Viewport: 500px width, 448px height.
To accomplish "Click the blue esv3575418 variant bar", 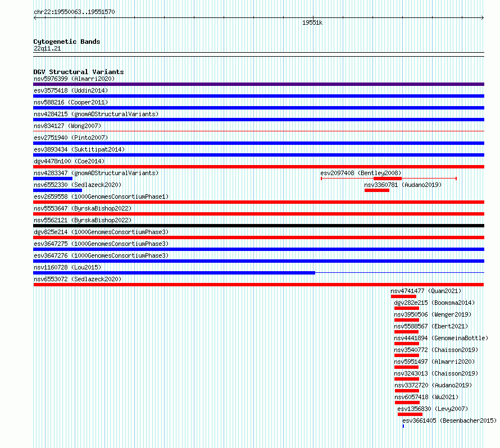I will pyautogui.click(x=258, y=96).
